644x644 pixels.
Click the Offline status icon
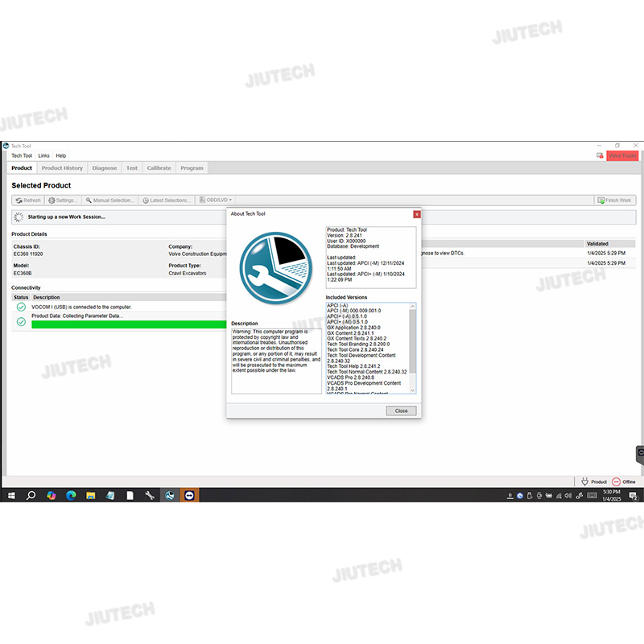(x=617, y=481)
